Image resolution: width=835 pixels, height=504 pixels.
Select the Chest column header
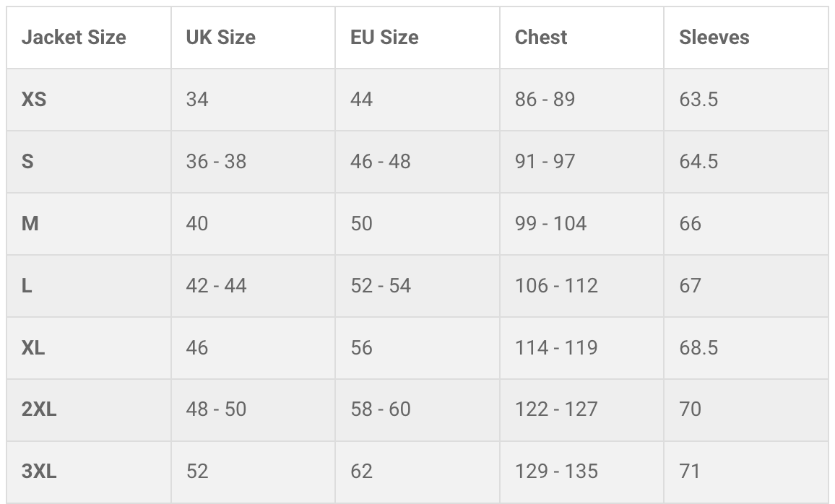point(541,38)
